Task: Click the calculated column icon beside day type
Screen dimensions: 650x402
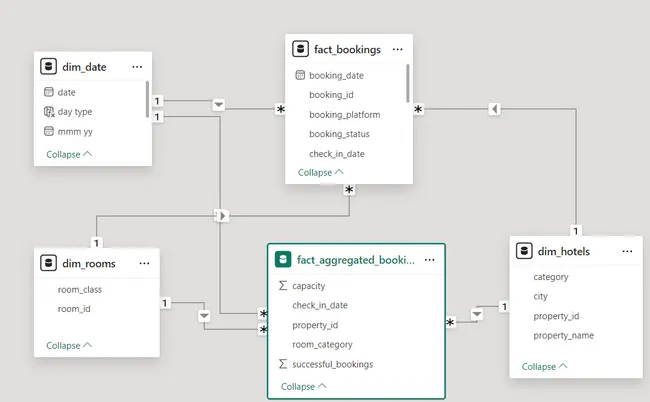Action: click(49, 111)
